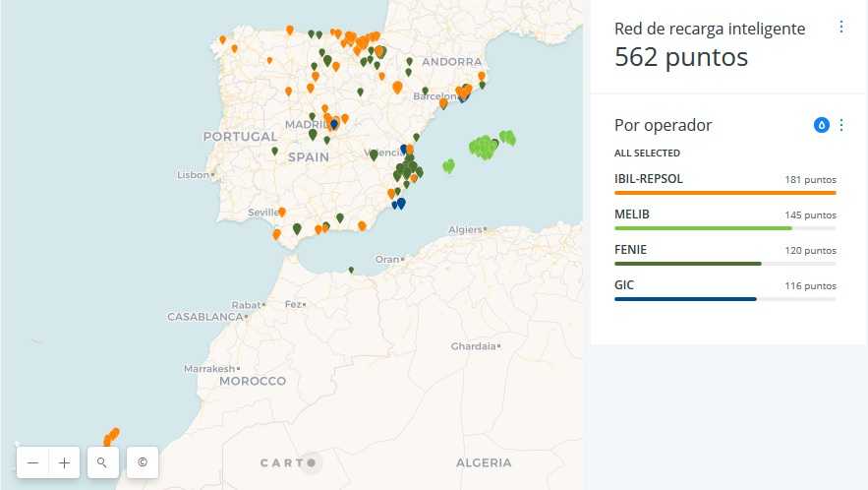This screenshot has width=868, height=490.
Task: Click the CARTO logo on the map
Action: tap(288, 462)
